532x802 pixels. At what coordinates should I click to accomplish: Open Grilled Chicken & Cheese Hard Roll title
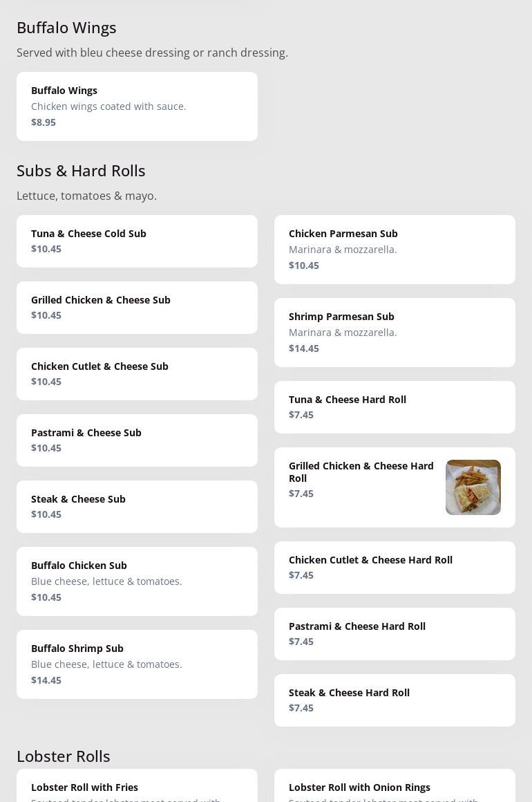[x=361, y=472]
